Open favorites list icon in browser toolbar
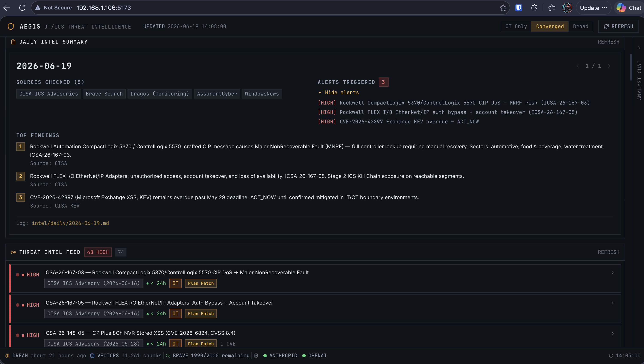 click(551, 8)
